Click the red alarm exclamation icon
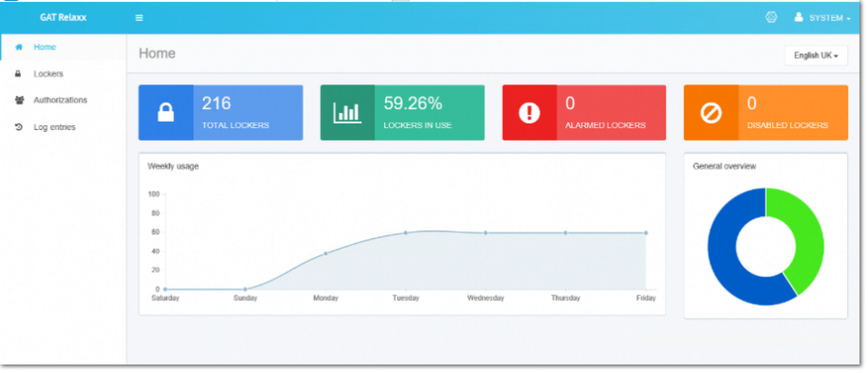868x373 pixels. coord(529,113)
